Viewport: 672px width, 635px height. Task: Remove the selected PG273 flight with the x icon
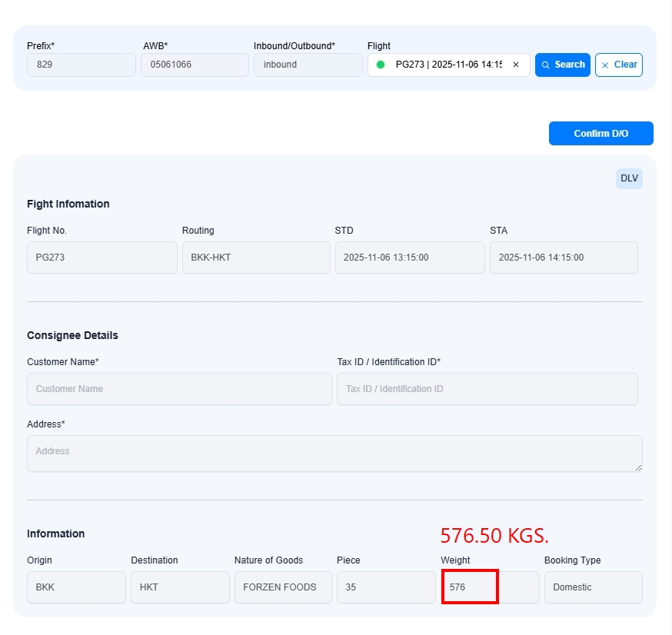coord(516,65)
